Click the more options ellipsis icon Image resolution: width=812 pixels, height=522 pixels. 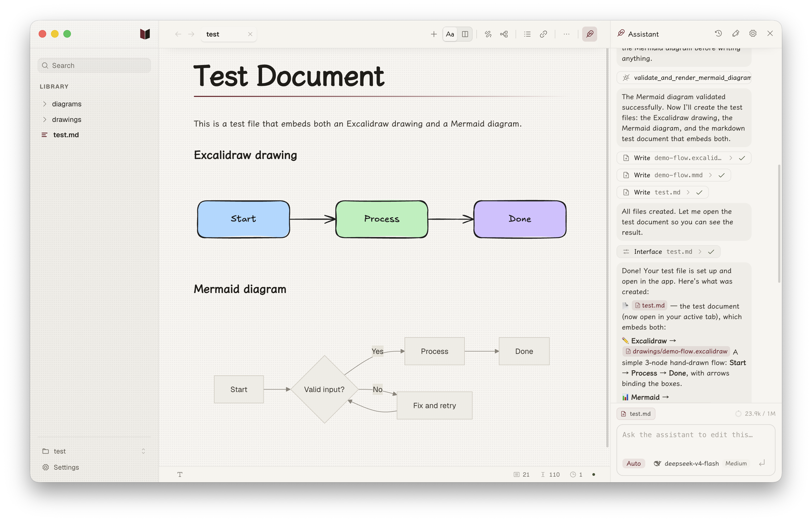click(566, 34)
